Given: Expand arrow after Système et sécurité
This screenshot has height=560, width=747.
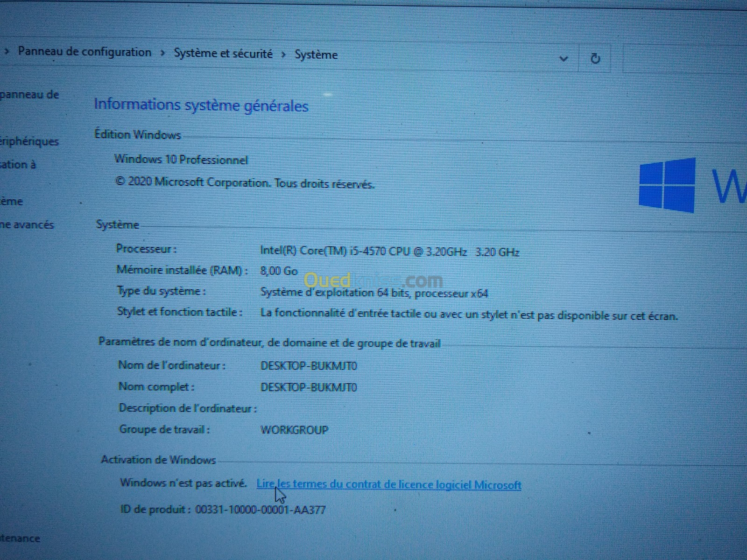Looking at the screenshot, I should tap(283, 55).
